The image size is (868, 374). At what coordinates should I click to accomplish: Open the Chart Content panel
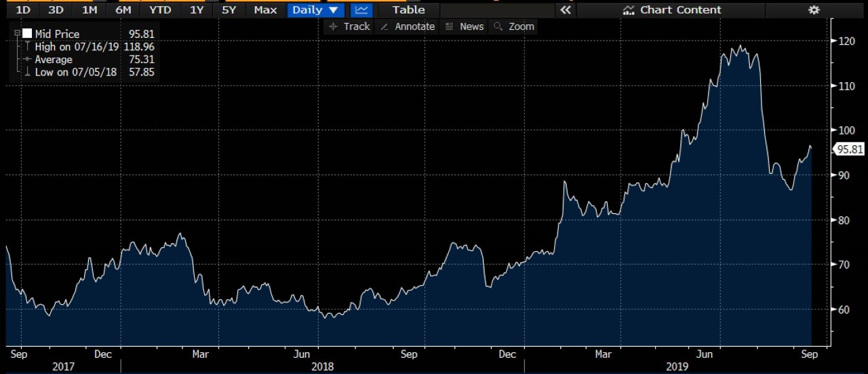click(671, 10)
